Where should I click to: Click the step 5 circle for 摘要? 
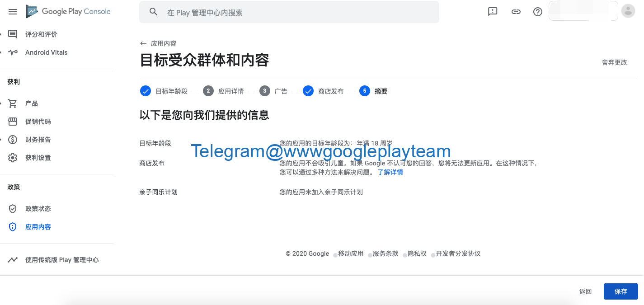click(364, 91)
